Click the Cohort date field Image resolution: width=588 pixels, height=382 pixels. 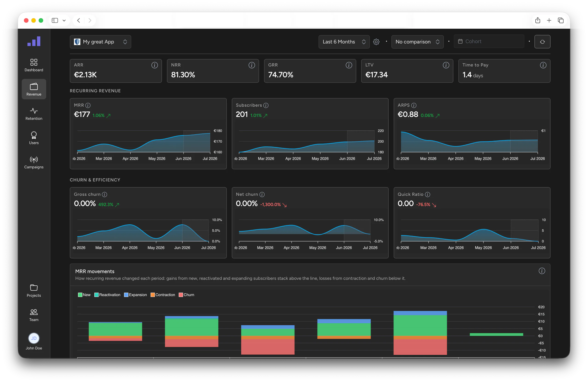(x=489, y=41)
